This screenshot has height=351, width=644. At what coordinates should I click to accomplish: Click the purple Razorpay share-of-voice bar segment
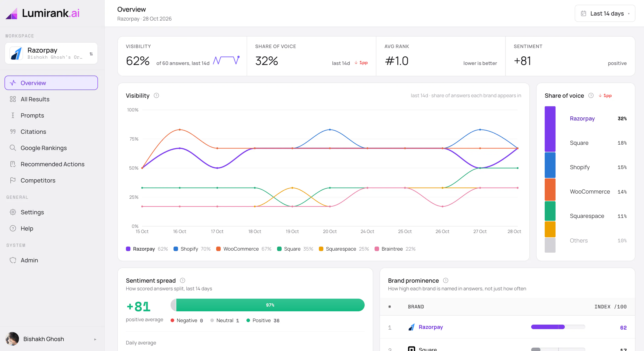pos(550,129)
